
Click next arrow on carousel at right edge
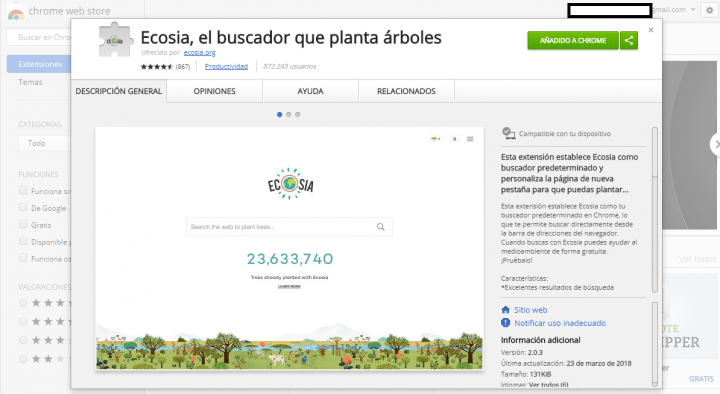point(715,144)
